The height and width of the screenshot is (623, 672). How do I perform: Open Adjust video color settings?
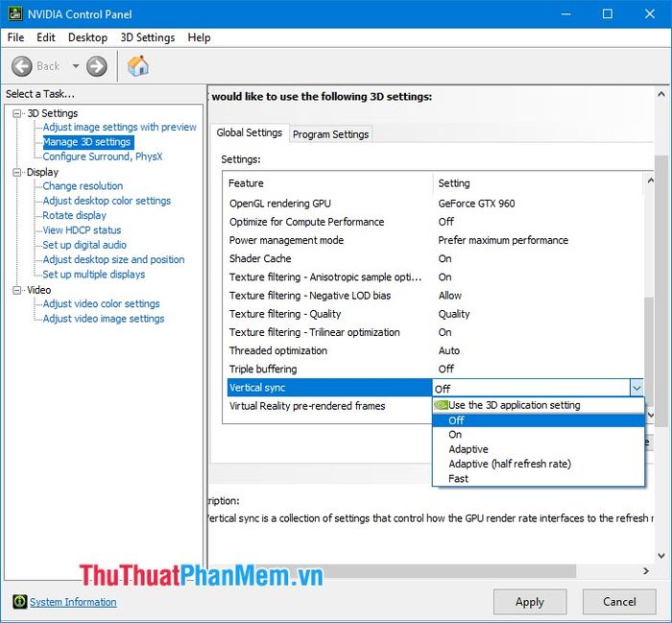101,303
